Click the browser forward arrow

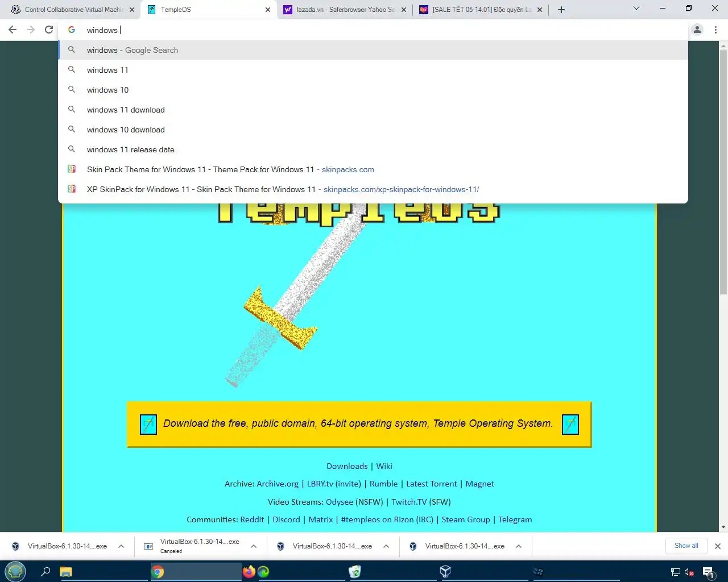point(31,30)
